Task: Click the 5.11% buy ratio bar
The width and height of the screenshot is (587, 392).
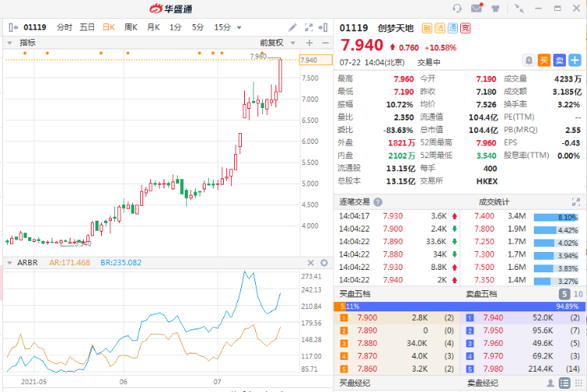Action: [x=340, y=307]
